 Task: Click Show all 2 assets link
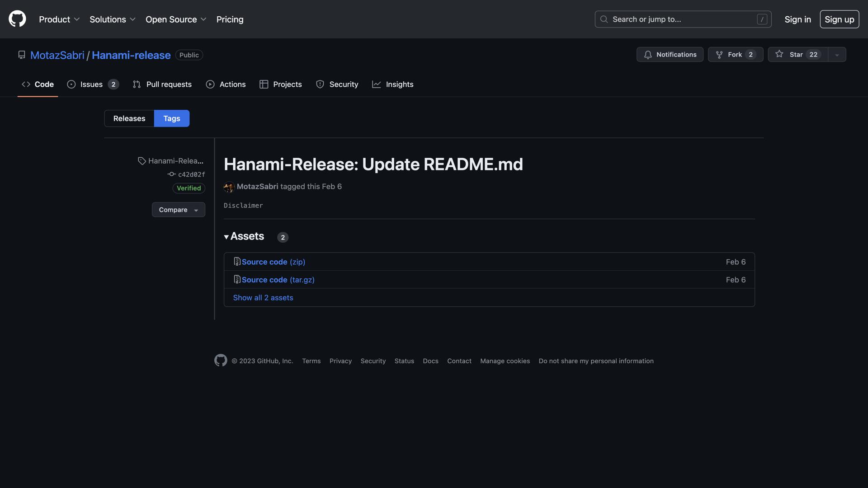(263, 298)
